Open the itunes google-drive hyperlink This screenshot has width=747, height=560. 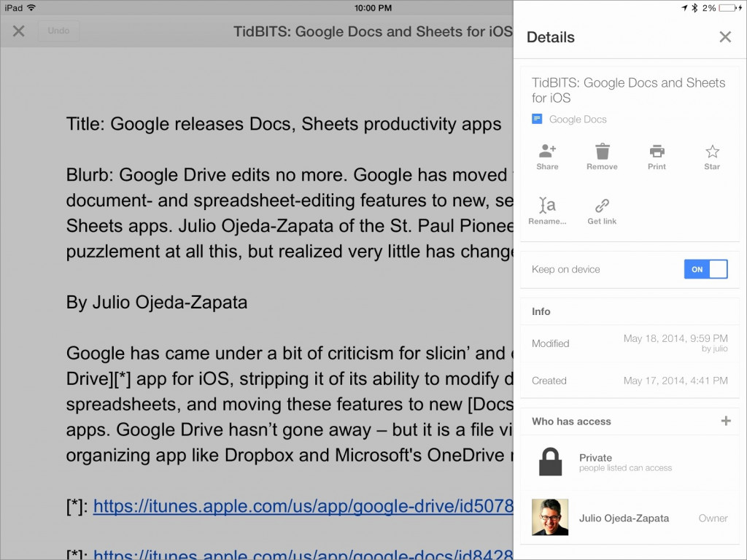click(x=303, y=505)
